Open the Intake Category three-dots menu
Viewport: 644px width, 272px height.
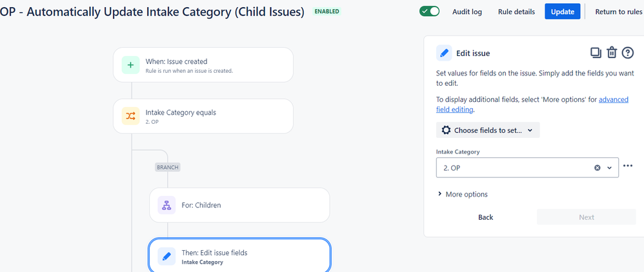(x=628, y=166)
